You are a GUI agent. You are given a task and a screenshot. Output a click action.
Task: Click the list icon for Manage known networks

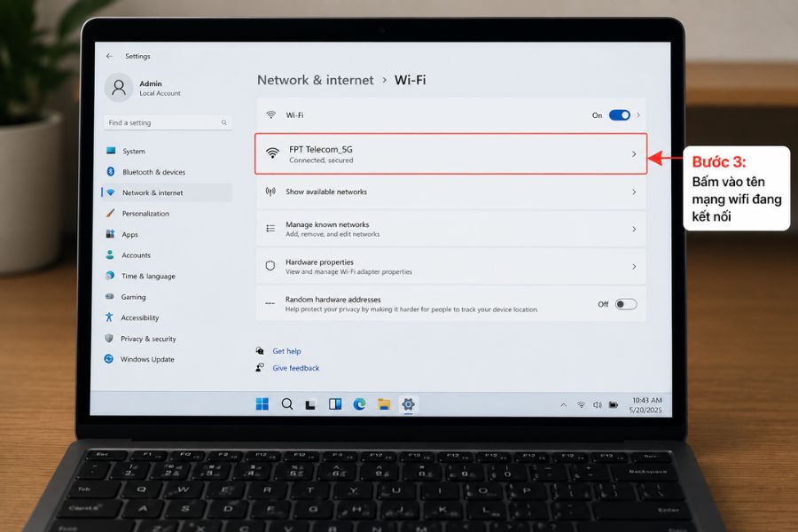(270, 229)
